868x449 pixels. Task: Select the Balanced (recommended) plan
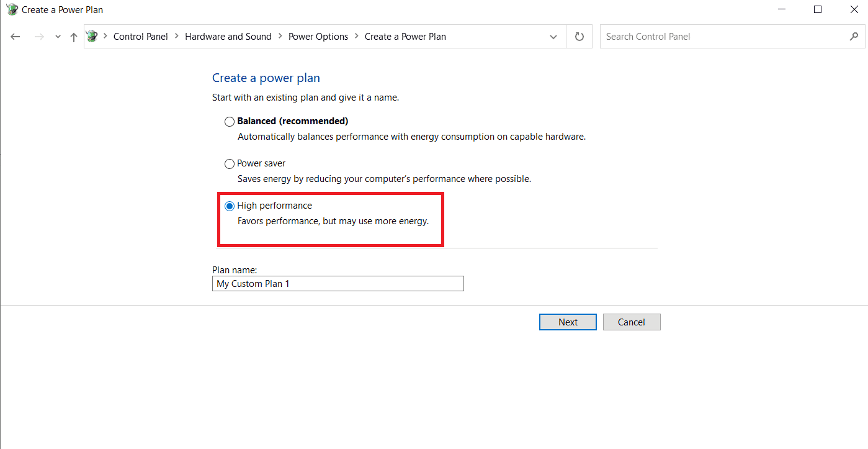click(x=230, y=122)
